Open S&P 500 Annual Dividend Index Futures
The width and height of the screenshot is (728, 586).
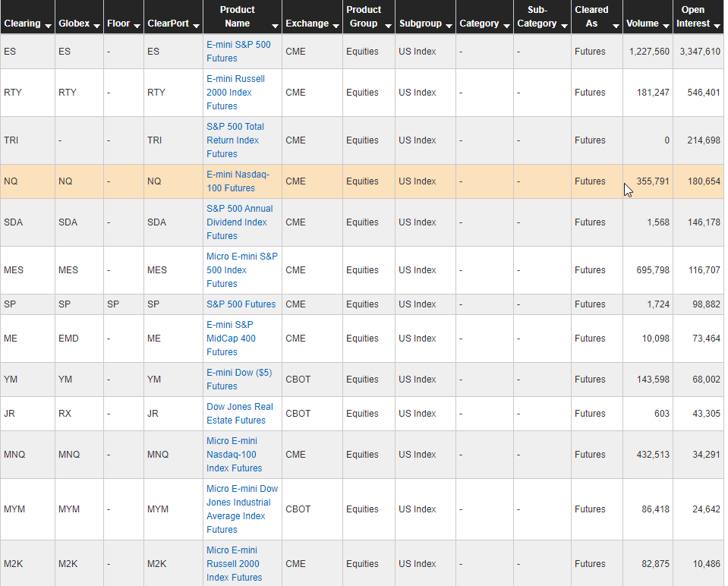pyautogui.click(x=240, y=222)
